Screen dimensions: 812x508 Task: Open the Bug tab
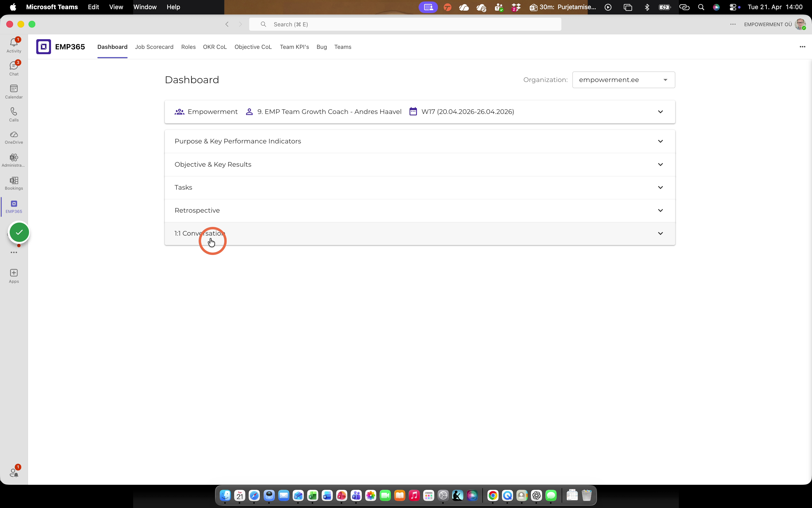pyautogui.click(x=321, y=47)
